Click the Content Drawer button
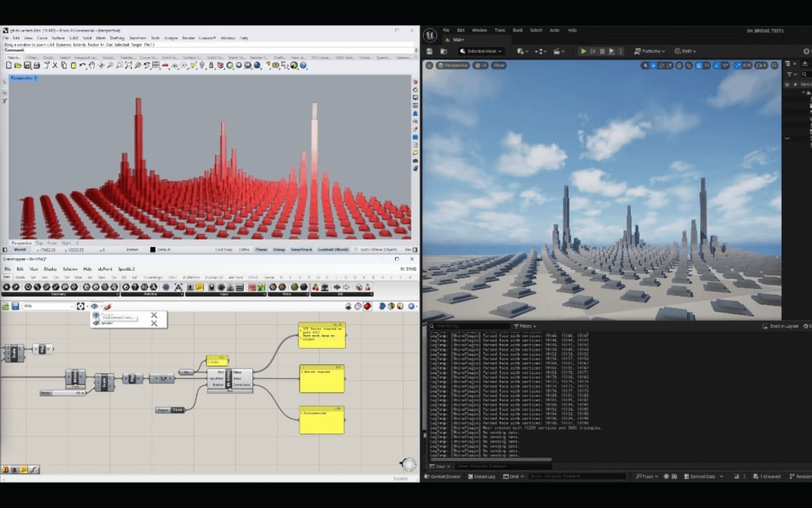The height and width of the screenshot is (508, 812). (443, 476)
